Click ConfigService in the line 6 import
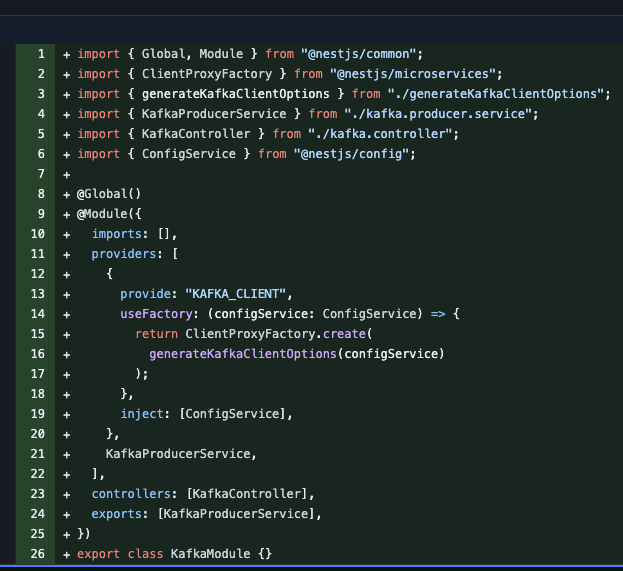Image resolution: width=623 pixels, height=571 pixels. point(189,154)
